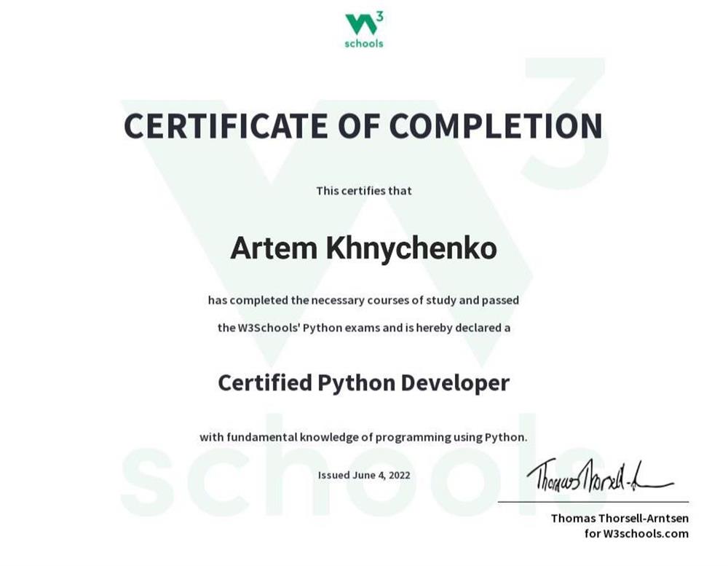Screen dimensions: 728x566
Task: Click the 'Issued June 4, 2022' date
Action: tap(364, 475)
